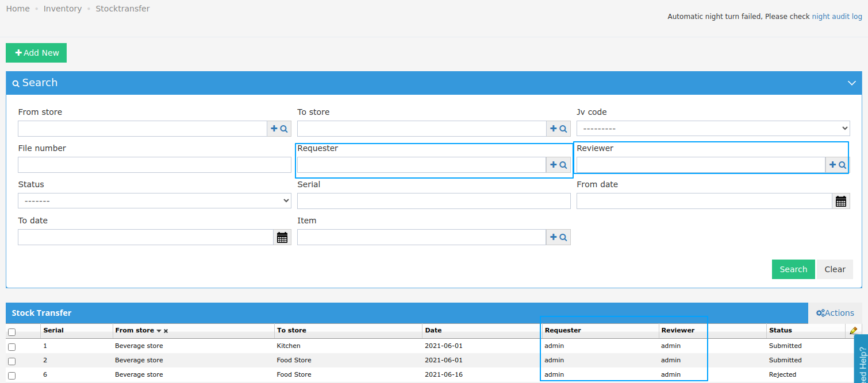The height and width of the screenshot is (383, 868).
Task: Click Food Store in row with serial 2
Action: tap(294, 360)
